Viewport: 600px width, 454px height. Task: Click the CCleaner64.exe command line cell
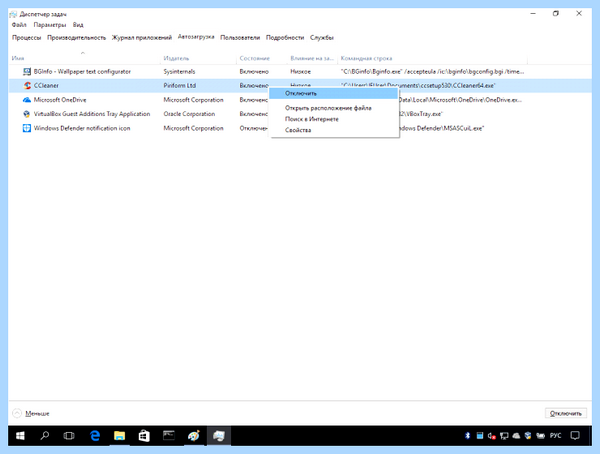(418, 86)
